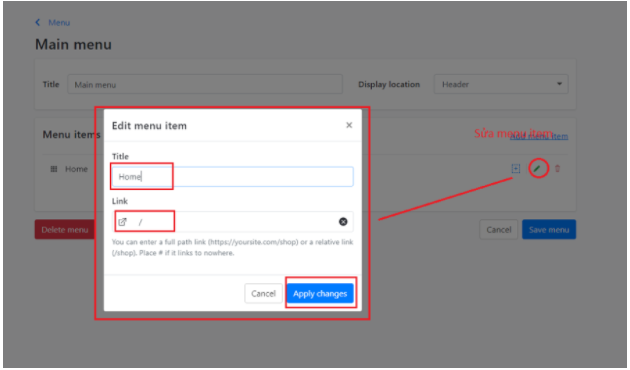Click the external link icon in Link field
The height and width of the screenshot is (370, 630).
pyautogui.click(x=122, y=222)
